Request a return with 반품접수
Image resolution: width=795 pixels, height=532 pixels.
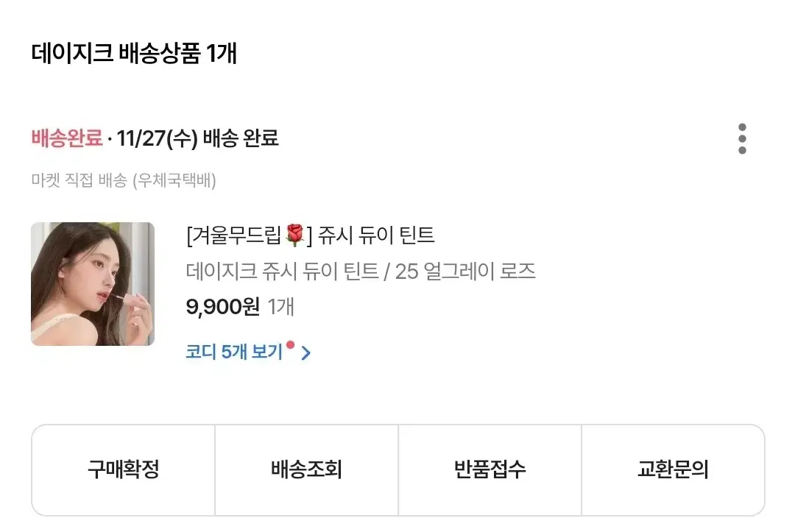pos(490,470)
